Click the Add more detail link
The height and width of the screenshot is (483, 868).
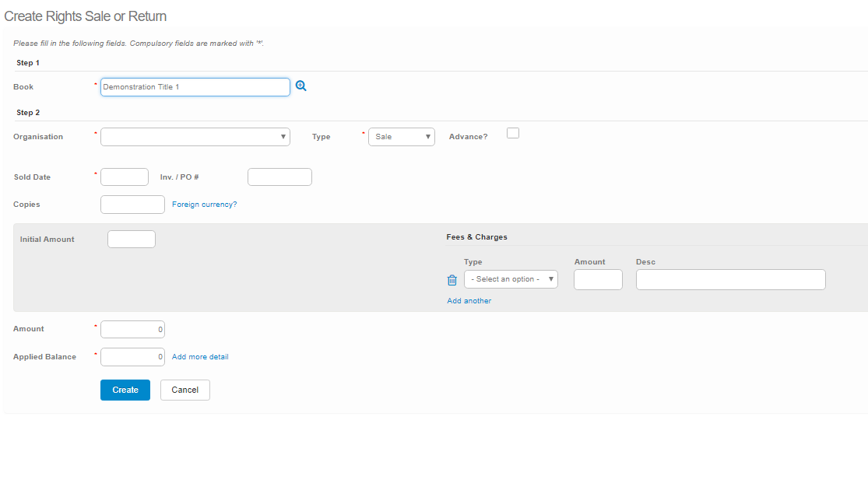click(x=200, y=357)
